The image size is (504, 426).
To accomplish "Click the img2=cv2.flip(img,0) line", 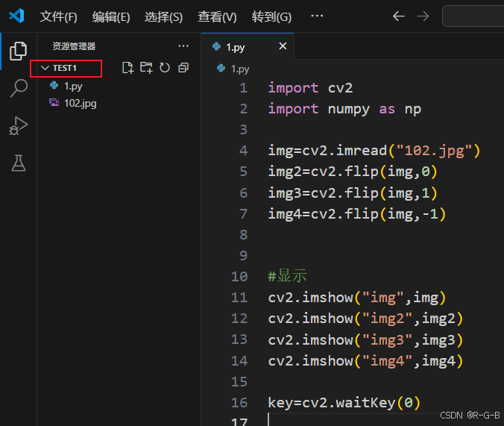I will 353,172.
